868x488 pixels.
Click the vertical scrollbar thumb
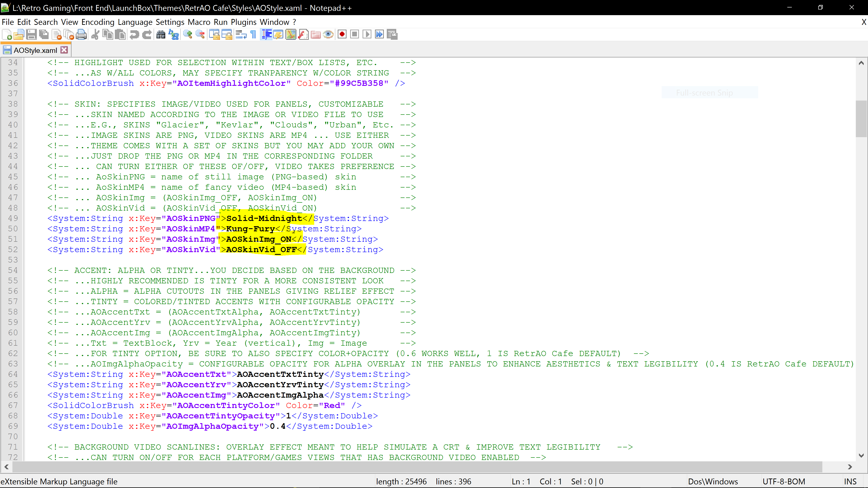pos(861,119)
